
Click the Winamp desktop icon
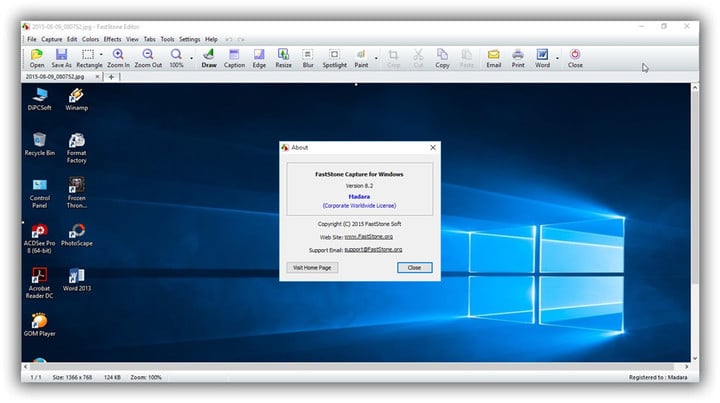pos(76,99)
